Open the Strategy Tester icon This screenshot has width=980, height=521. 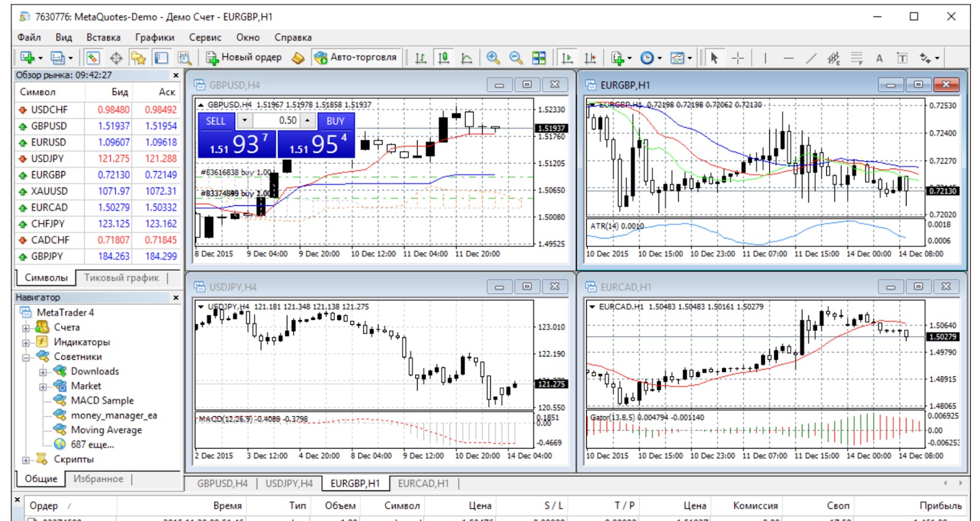point(184,58)
